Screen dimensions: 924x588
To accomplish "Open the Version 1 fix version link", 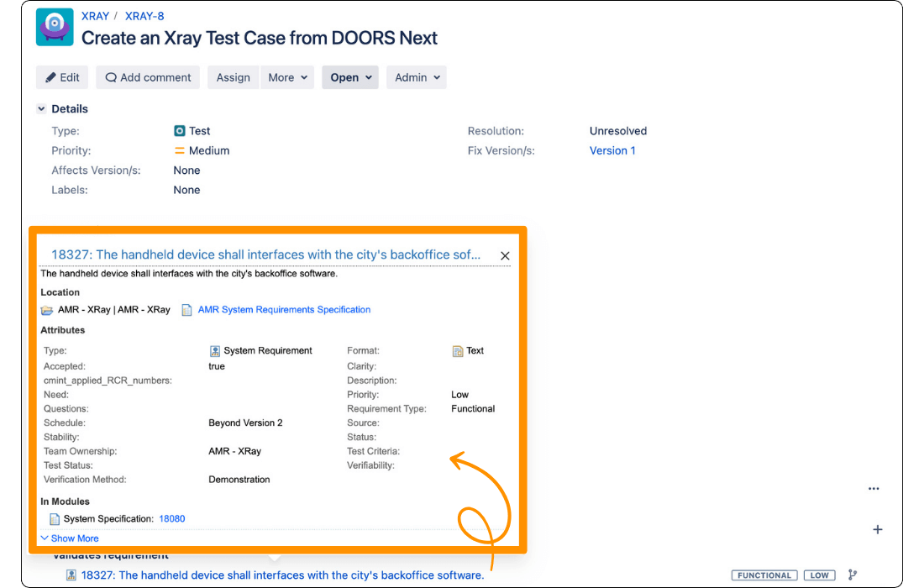I will pyautogui.click(x=612, y=151).
